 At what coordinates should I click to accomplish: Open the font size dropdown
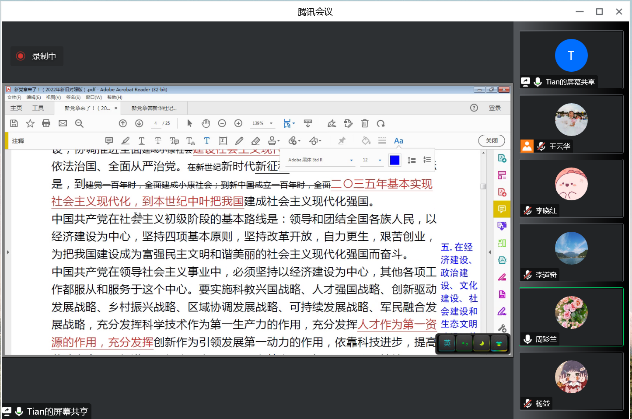(x=371, y=160)
